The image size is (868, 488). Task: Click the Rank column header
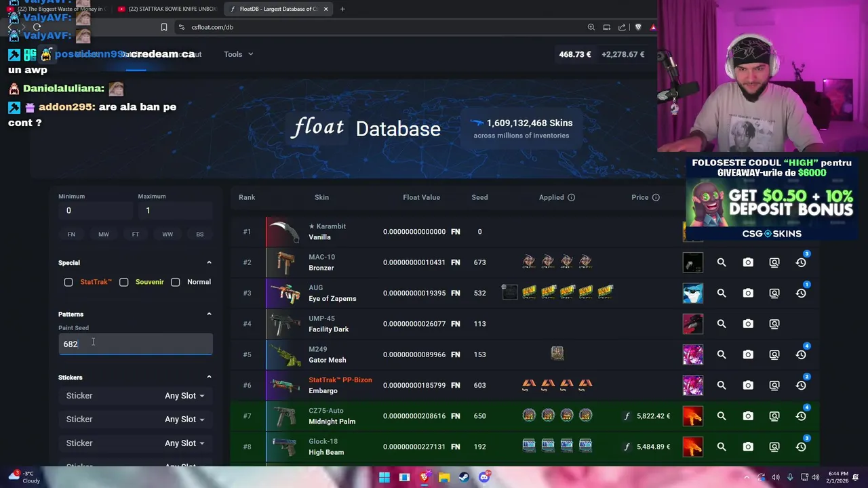pyautogui.click(x=247, y=197)
